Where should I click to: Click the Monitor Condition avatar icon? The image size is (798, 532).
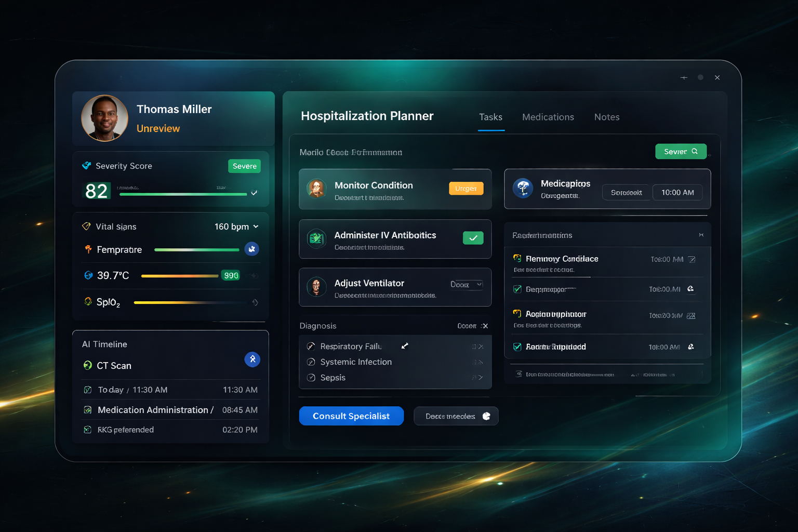[x=316, y=189]
